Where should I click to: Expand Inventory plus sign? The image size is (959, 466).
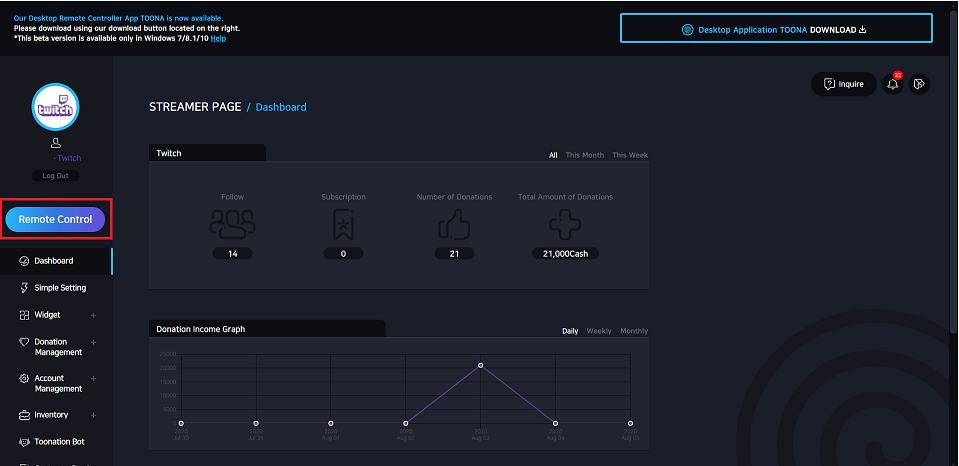click(x=94, y=415)
